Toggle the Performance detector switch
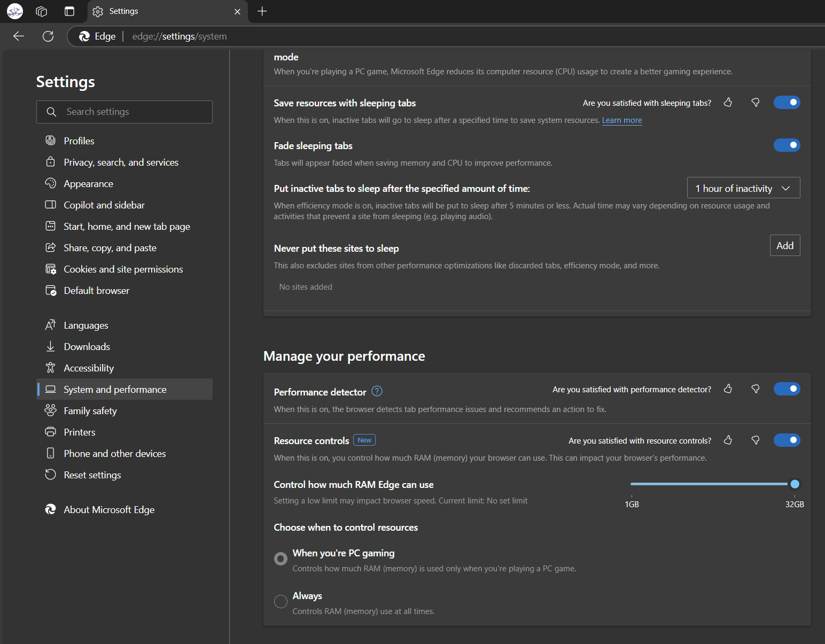This screenshot has height=644, width=825. (787, 389)
